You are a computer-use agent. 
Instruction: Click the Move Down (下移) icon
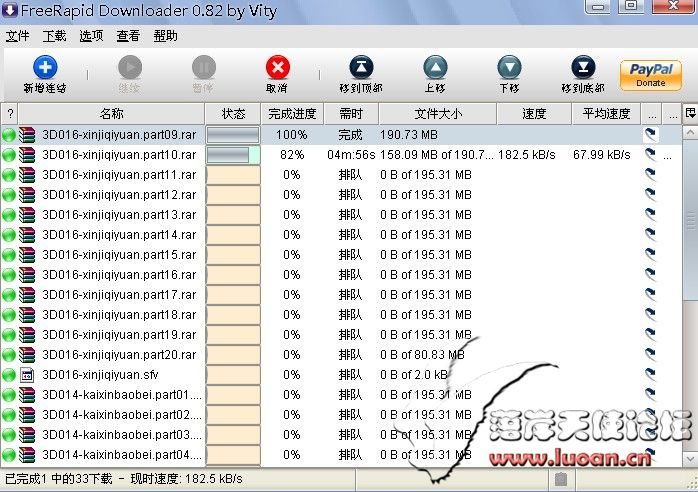click(509, 67)
